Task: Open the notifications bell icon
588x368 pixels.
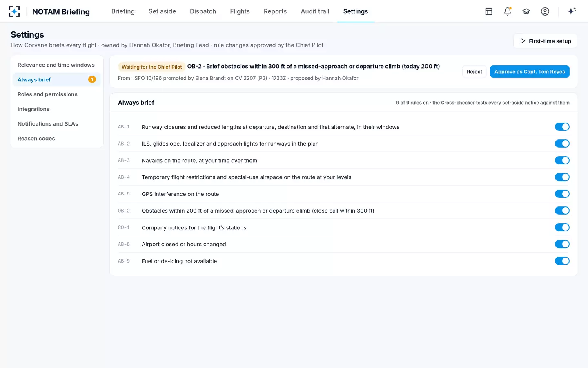Action: tap(508, 11)
